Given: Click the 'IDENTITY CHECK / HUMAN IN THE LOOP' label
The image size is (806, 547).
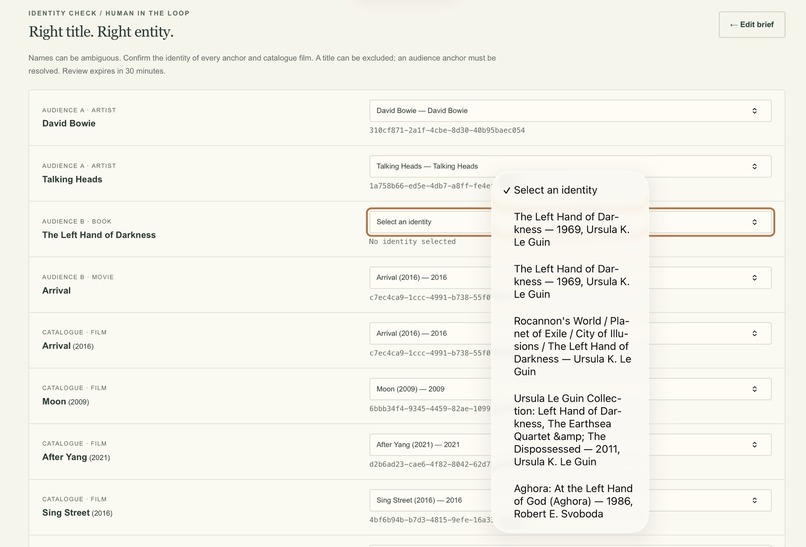Looking at the screenshot, I should tap(109, 13).
